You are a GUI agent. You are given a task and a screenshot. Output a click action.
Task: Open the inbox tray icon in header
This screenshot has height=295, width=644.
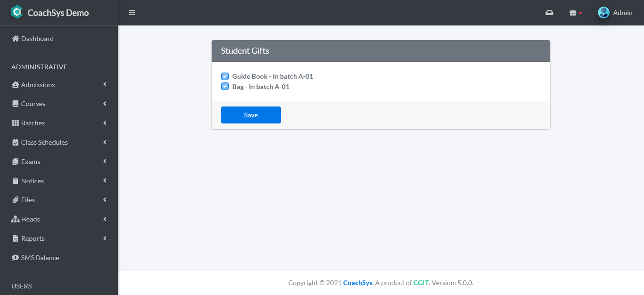click(x=549, y=13)
